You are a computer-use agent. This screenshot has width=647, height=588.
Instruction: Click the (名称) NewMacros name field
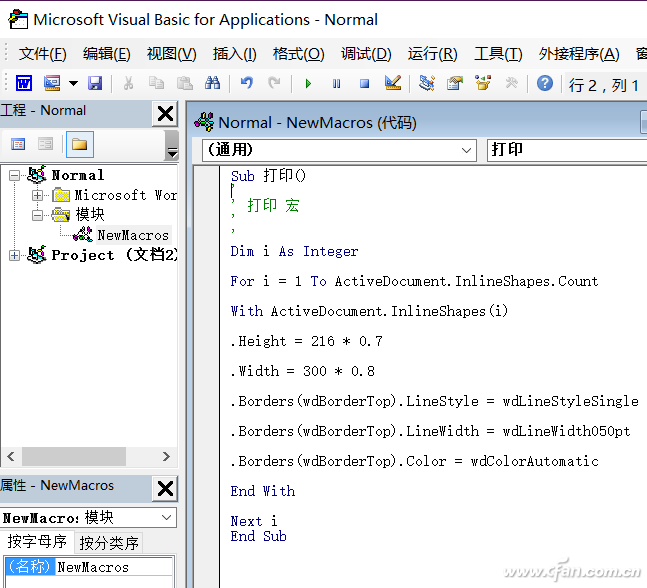click(113, 567)
